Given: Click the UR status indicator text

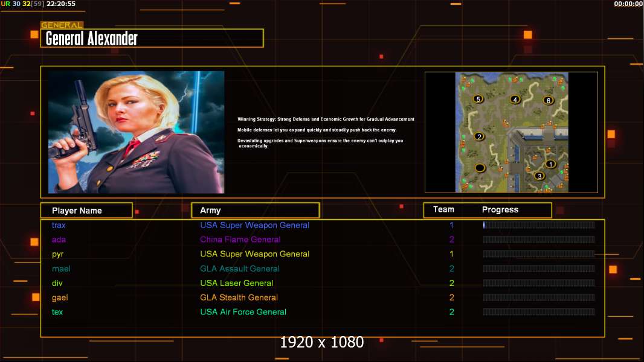Looking at the screenshot, I should tap(5, 4).
